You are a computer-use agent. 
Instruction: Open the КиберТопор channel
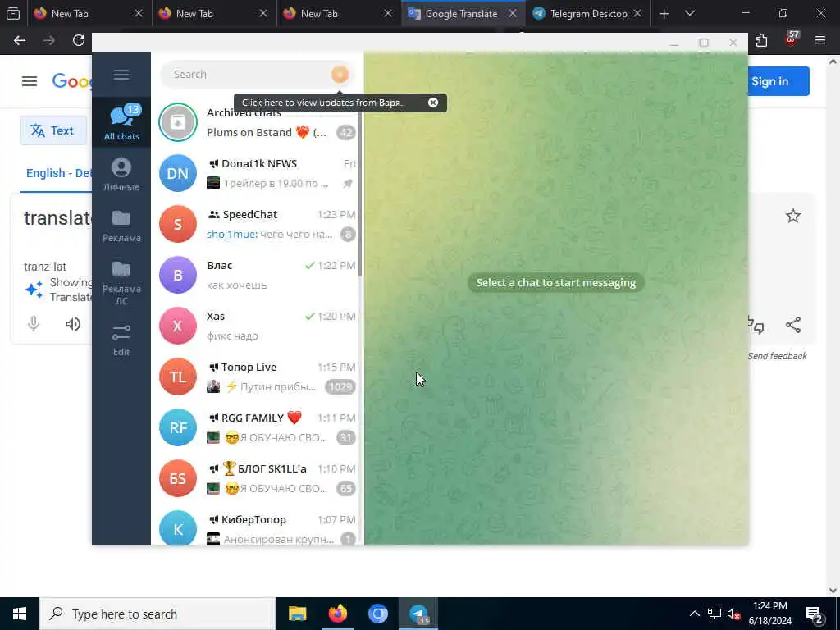tap(257, 526)
